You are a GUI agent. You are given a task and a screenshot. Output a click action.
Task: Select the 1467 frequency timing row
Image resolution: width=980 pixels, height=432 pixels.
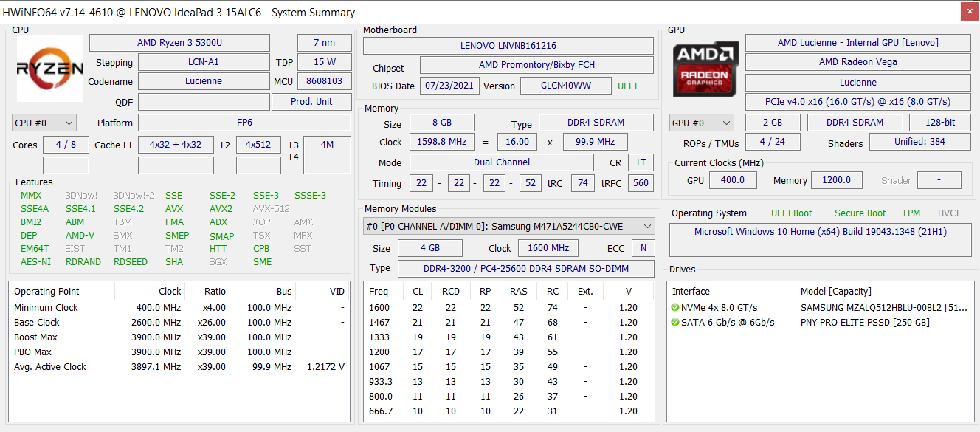[508, 323]
